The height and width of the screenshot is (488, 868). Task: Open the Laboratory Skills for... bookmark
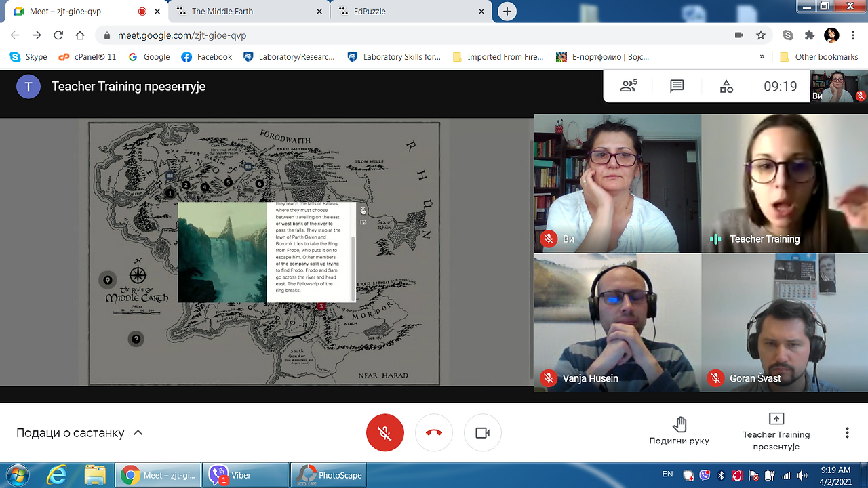pyautogui.click(x=394, y=57)
